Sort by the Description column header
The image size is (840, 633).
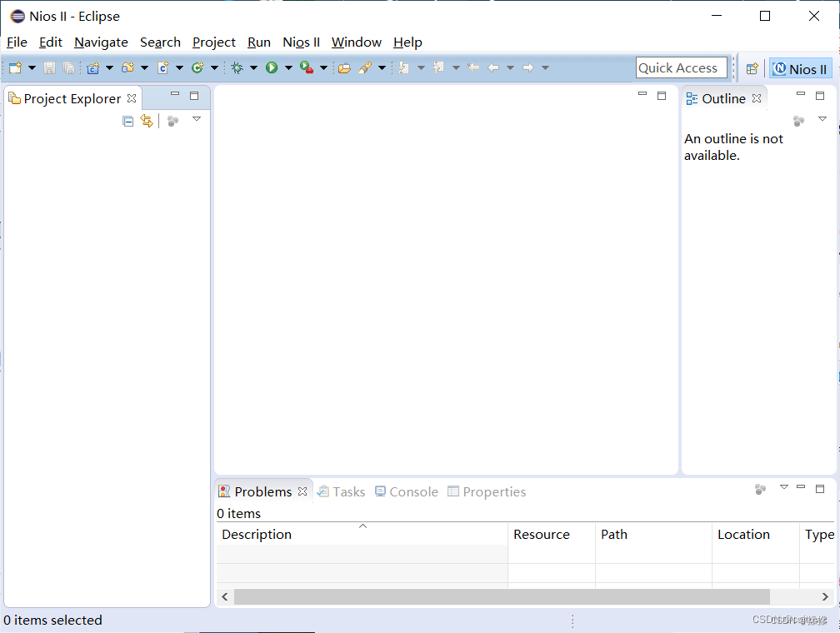click(362, 535)
